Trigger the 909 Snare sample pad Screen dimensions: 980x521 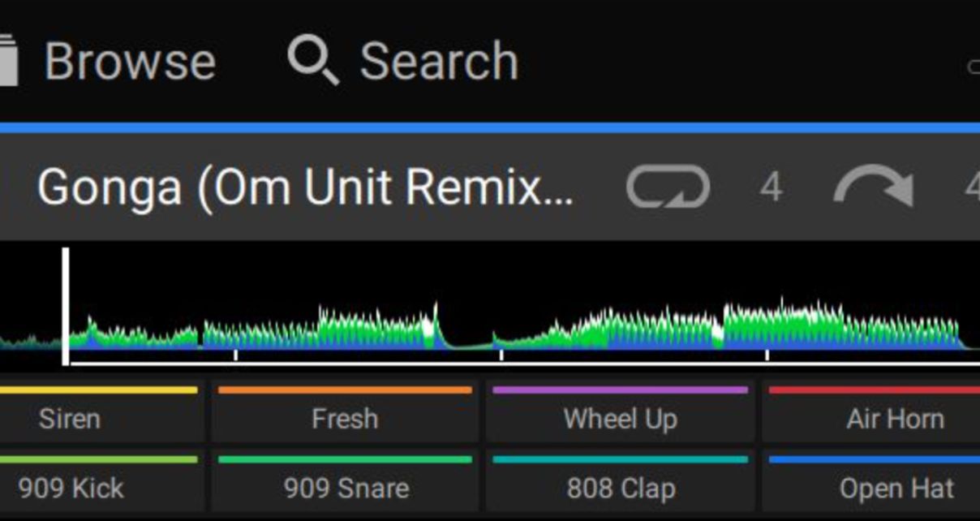(x=345, y=482)
